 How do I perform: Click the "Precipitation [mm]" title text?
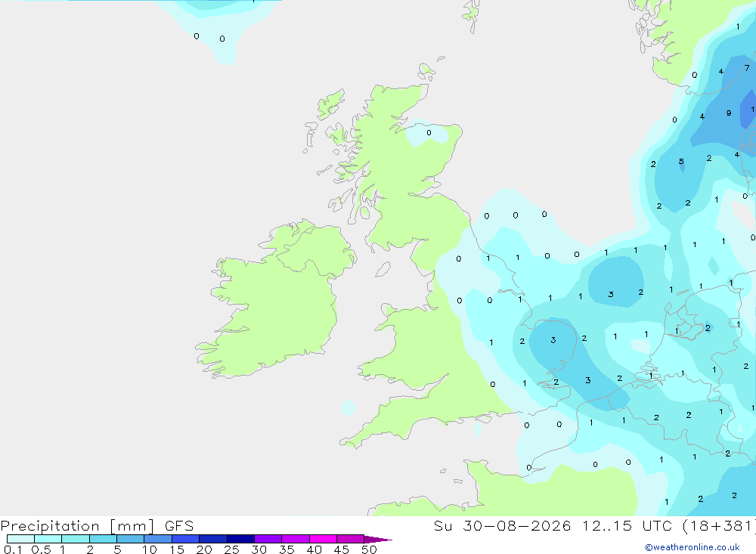77,526
